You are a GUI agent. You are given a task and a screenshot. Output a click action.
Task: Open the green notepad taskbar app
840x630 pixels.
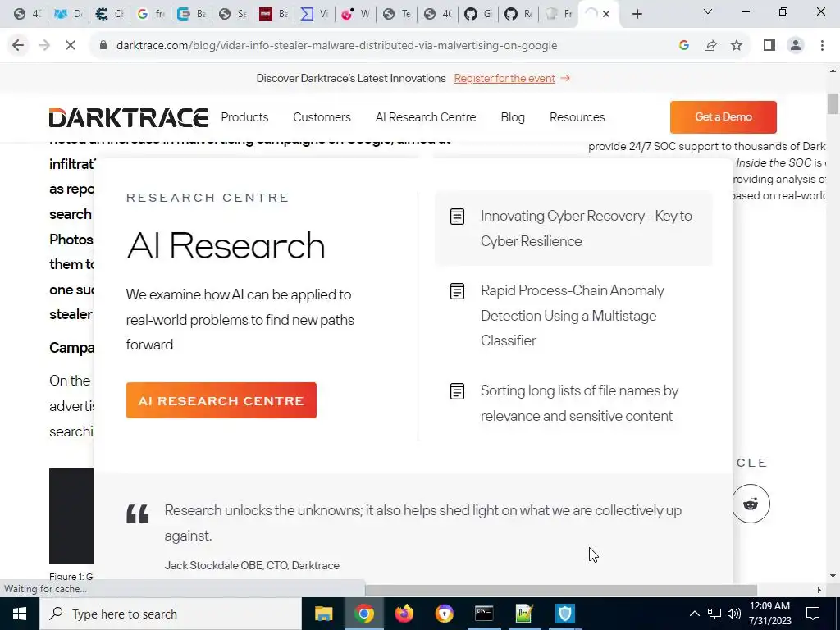[524, 614]
